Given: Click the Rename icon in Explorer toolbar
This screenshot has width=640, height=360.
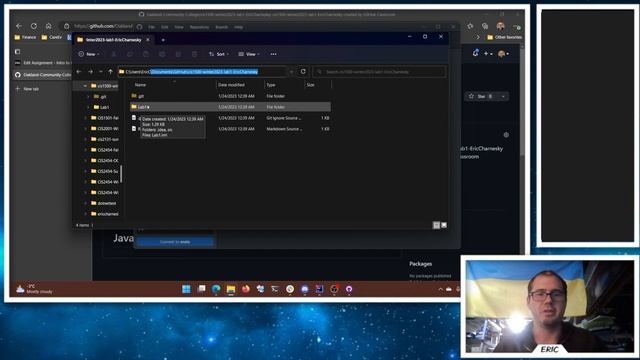Looking at the screenshot, I should (162, 54).
